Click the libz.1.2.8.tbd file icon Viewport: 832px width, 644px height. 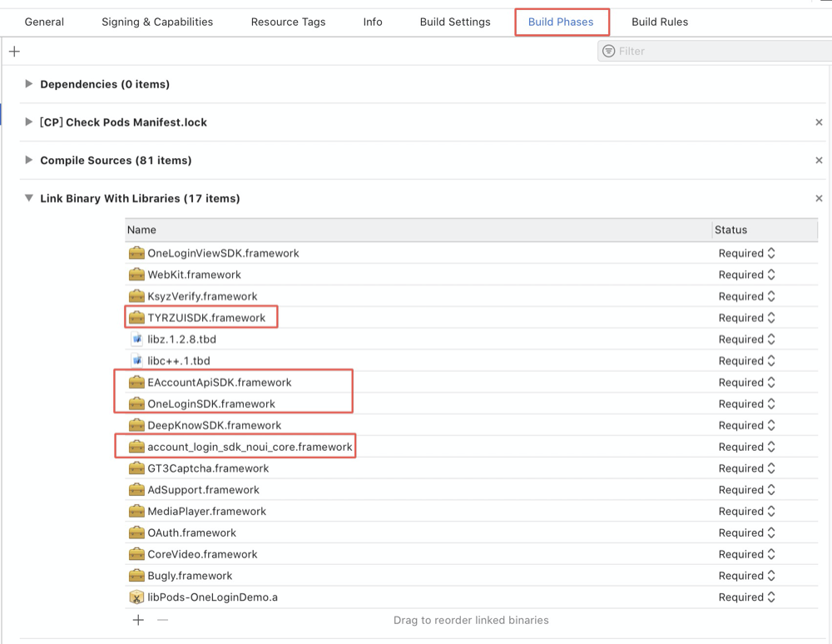(136, 339)
